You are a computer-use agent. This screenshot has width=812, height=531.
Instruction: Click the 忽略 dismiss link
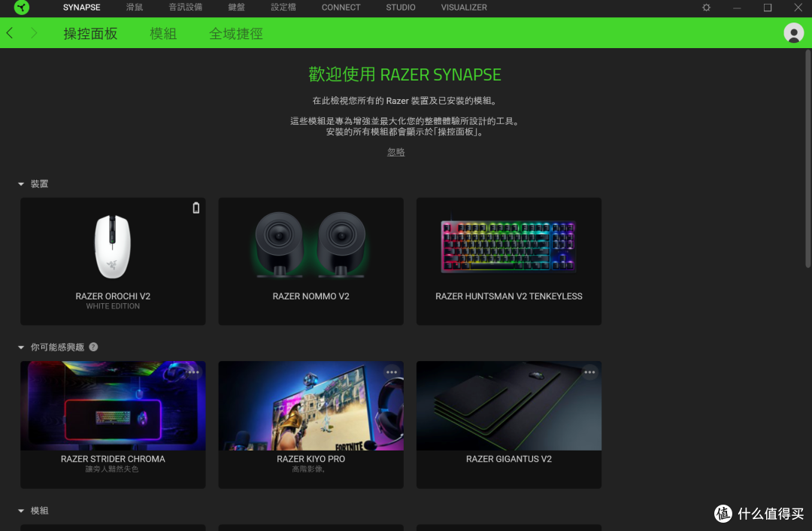pos(395,152)
